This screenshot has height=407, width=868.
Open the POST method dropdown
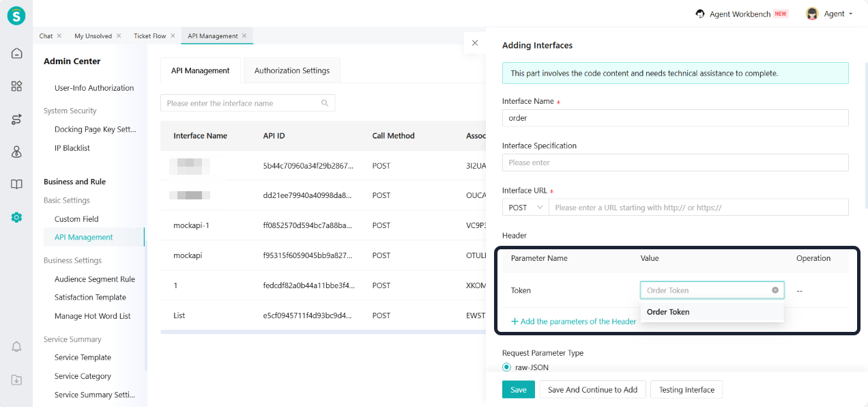tap(525, 208)
